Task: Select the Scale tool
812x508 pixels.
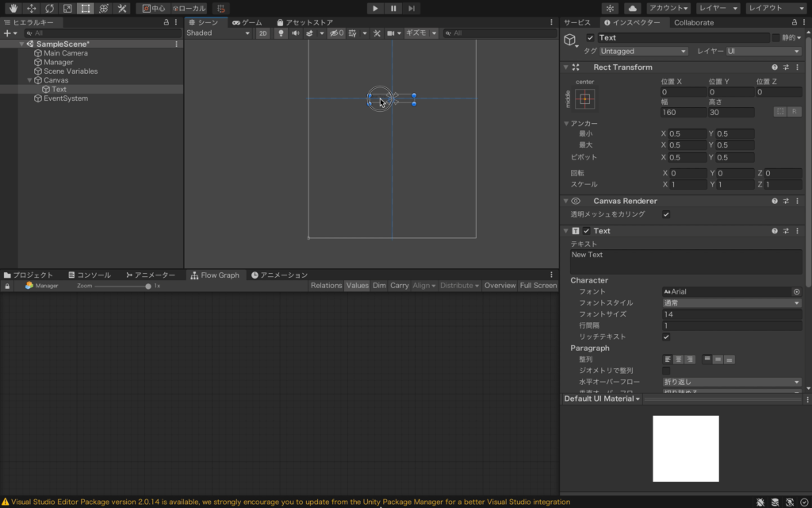Action: [67, 8]
